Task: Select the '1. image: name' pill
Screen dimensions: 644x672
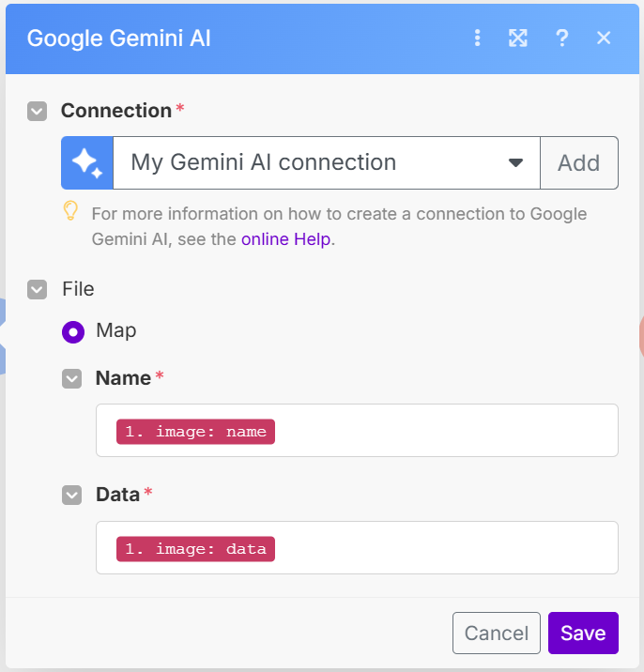Action: click(195, 432)
